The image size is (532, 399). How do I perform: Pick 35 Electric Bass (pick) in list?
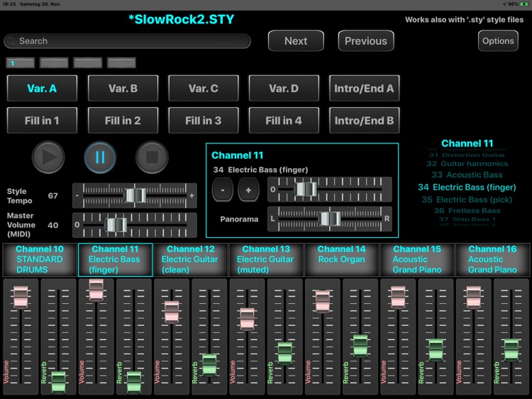point(467,199)
